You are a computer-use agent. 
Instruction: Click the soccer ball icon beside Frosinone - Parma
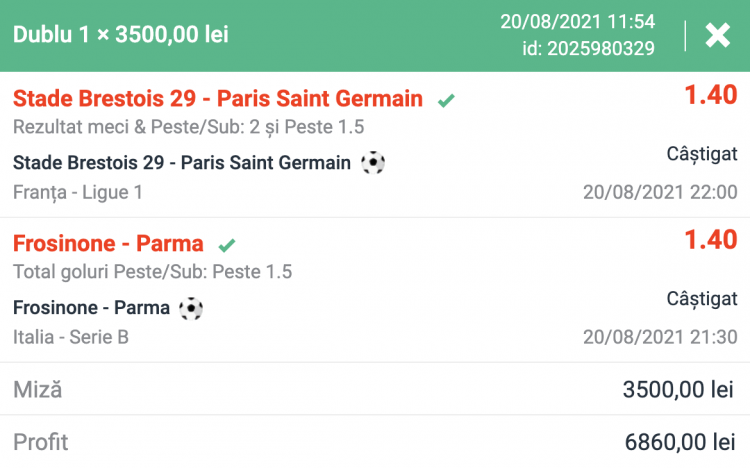coord(190,308)
